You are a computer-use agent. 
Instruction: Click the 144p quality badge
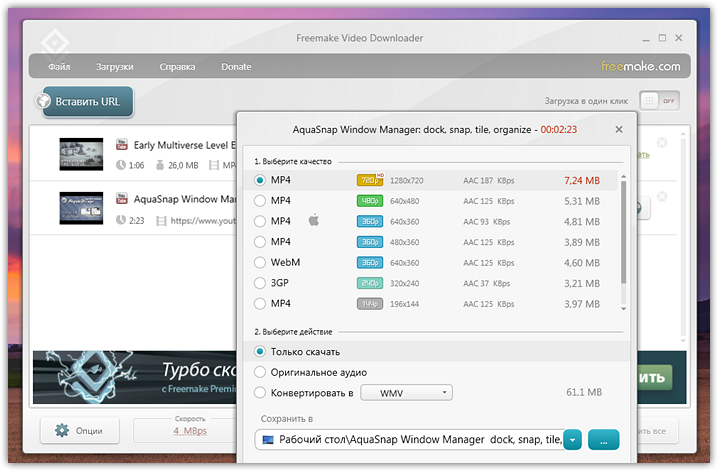[370, 304]
